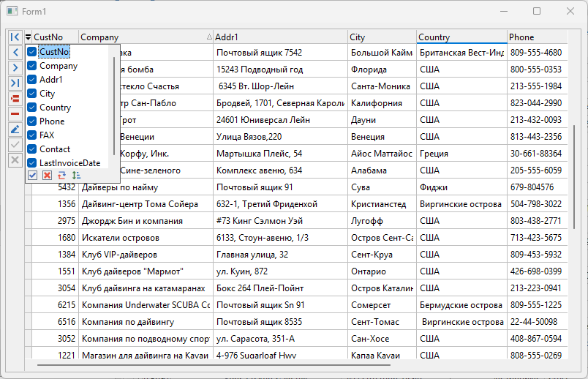Select the cell "Клуб VIP-дайверов"
Screen dimensions: 588x379
pyautogui.click(x=118, y=255)
